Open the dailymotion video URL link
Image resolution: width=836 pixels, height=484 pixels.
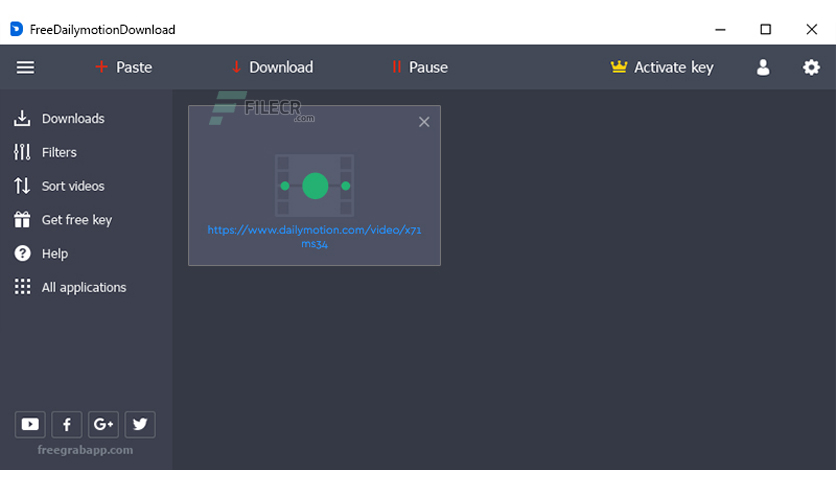point(315,237)
